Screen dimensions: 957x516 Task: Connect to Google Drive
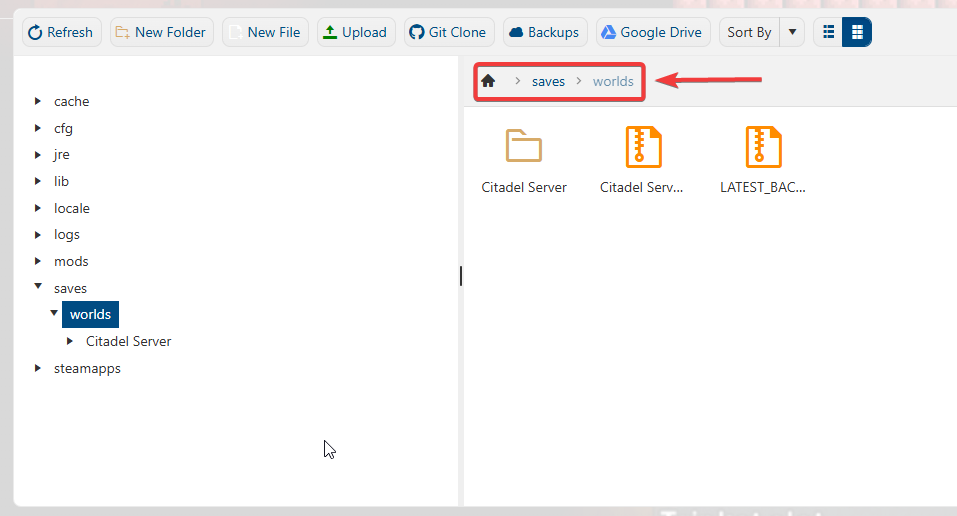[x=652, y=32]
